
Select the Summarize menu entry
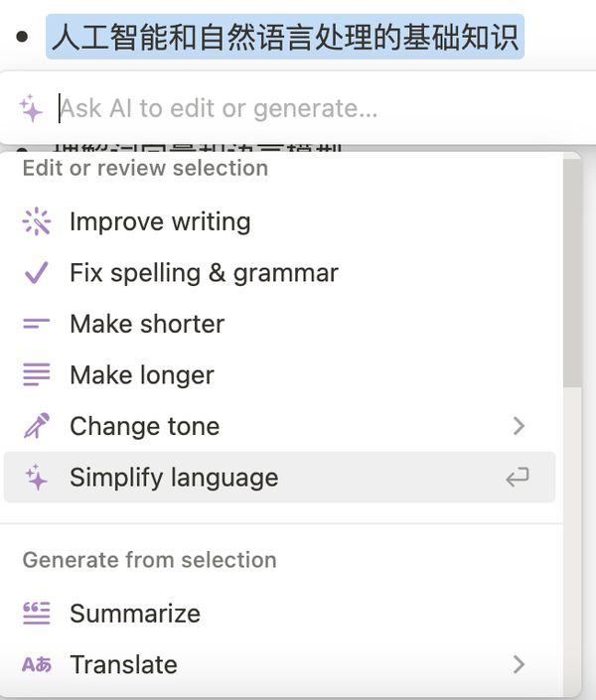(135, 614)
